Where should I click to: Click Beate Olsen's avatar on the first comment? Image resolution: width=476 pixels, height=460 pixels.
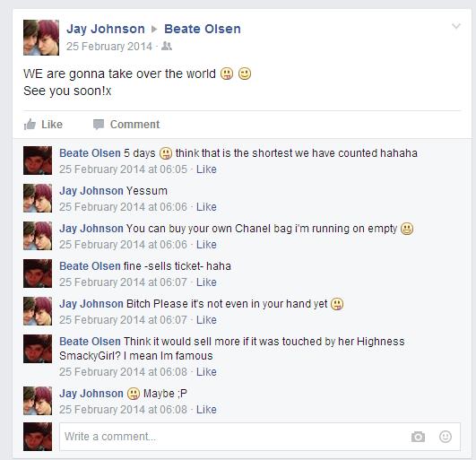(38, 161)
